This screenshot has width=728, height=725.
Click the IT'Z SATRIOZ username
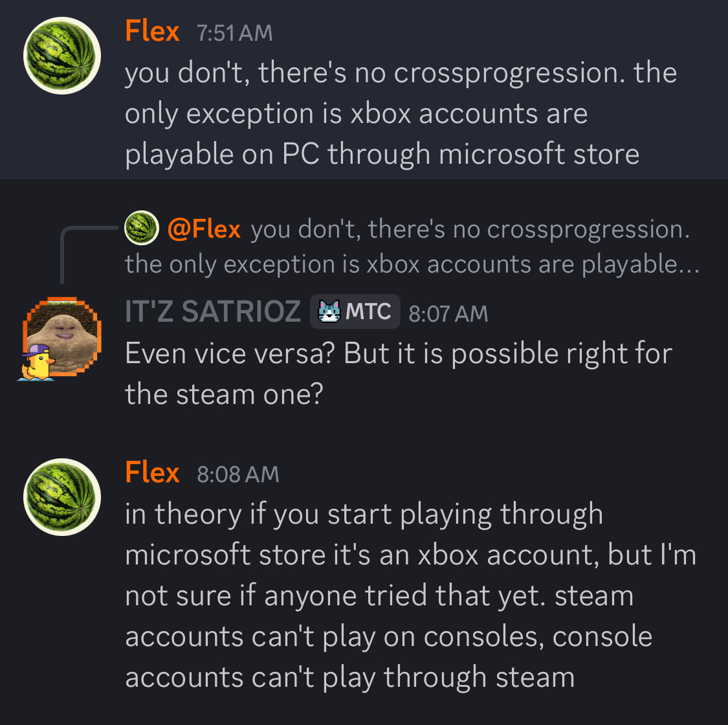[213, 311]
